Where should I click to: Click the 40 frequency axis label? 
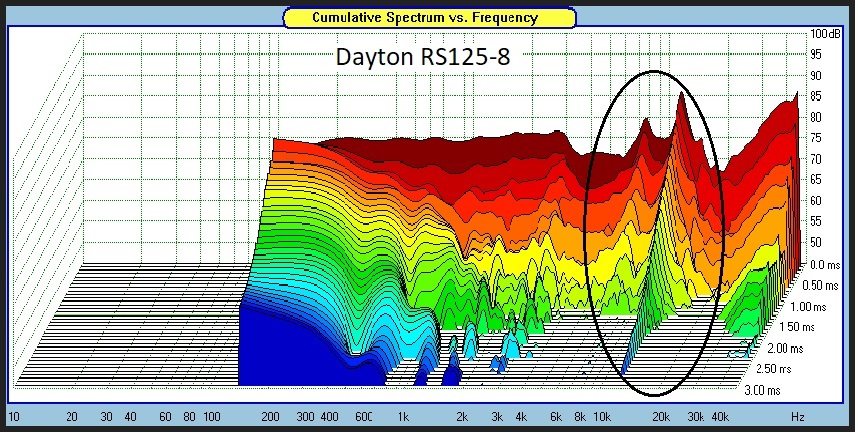point(131,417)
